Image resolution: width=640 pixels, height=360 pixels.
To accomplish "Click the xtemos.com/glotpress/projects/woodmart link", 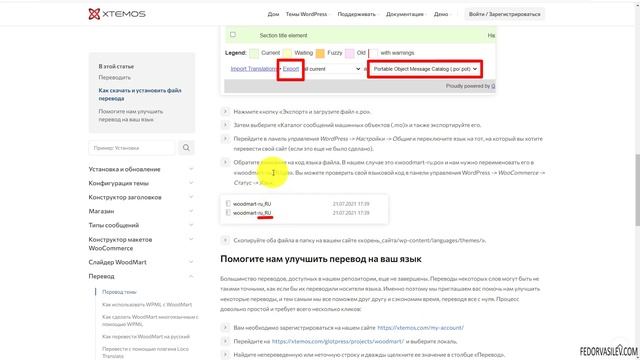I will point(338,341).
